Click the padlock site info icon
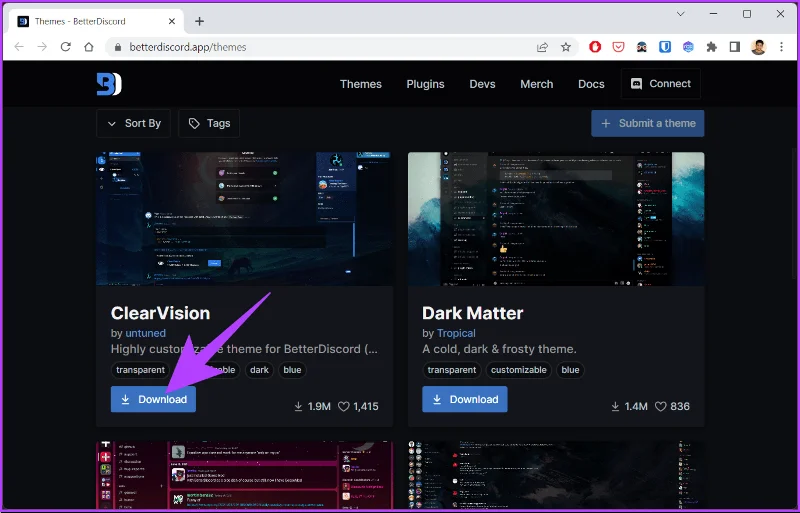The height and width of the screenshot is (513, 800). point(118,47)
